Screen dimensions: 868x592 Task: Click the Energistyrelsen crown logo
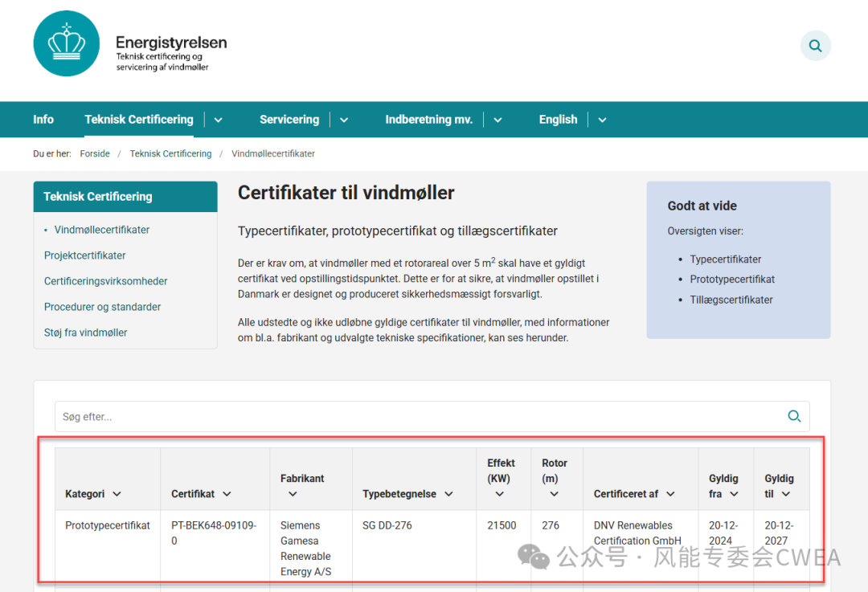67,43
